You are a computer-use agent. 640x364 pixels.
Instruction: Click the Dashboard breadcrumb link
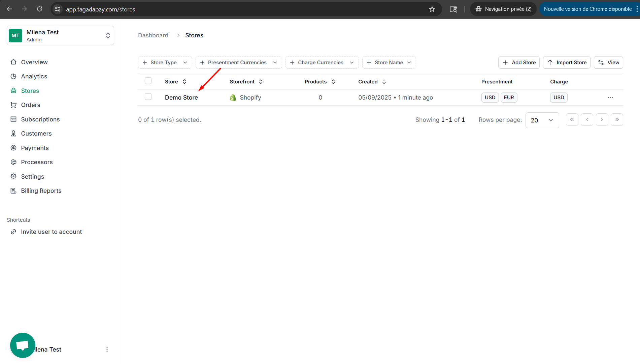[x=153, y=35]
